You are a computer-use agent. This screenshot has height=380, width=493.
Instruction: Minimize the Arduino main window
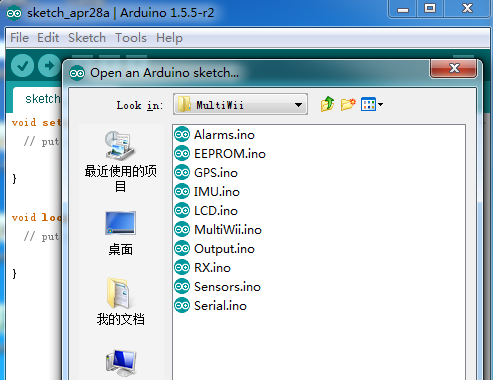pos(402,9)
